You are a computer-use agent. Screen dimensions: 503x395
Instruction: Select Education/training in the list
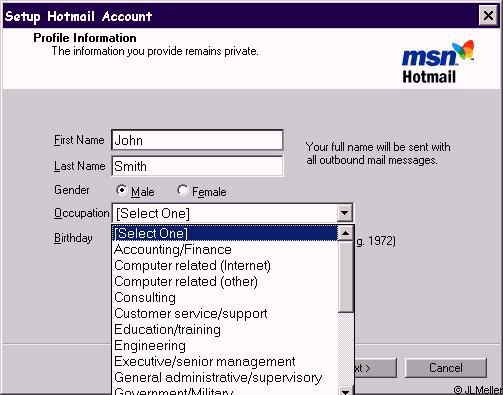pos(225,329)
